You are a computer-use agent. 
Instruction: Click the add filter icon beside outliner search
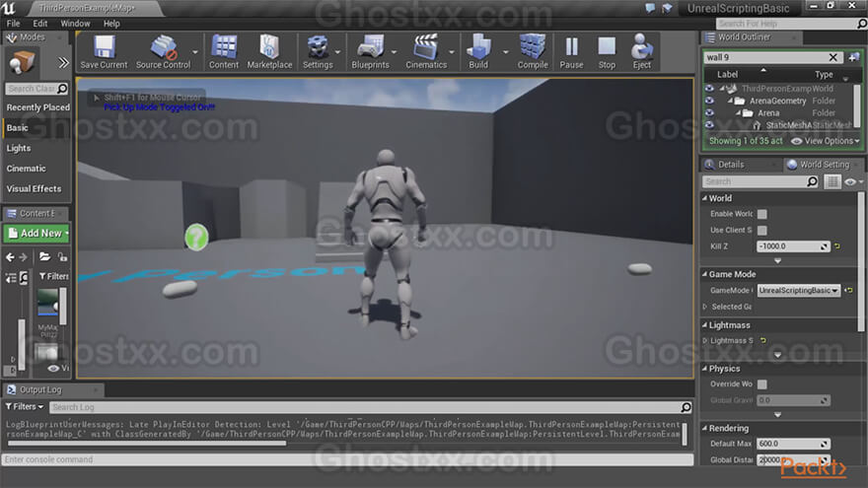(853, 57)
